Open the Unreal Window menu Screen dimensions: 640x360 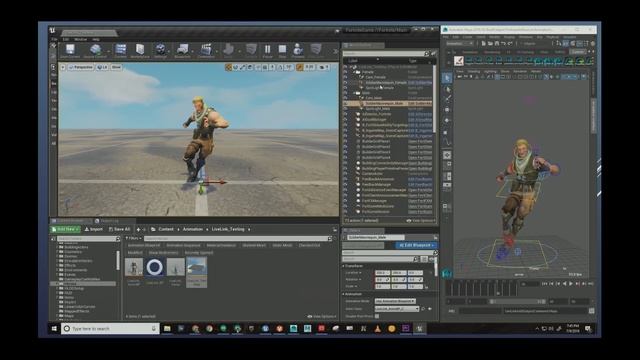[80, 39]
